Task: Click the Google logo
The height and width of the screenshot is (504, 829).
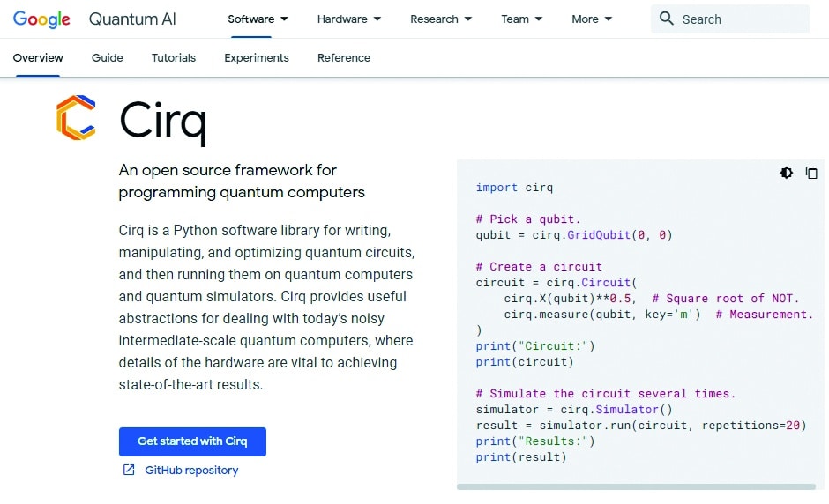Action: tap(41, 19)
